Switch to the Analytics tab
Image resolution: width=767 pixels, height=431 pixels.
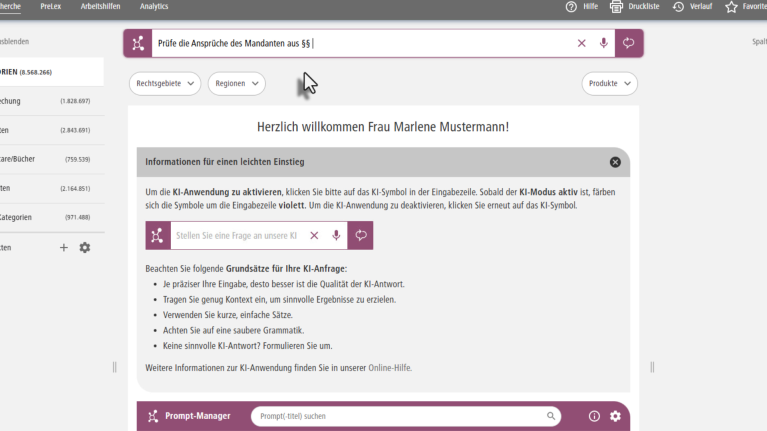coord(154,6)
